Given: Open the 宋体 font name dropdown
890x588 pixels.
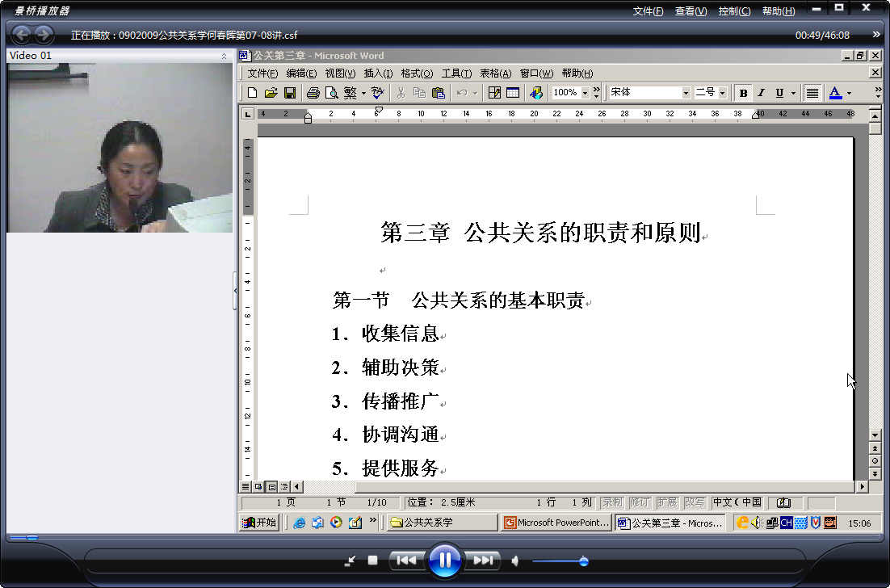Looking at the screenshot, I should pyautogui.click(x=686, y=93).
